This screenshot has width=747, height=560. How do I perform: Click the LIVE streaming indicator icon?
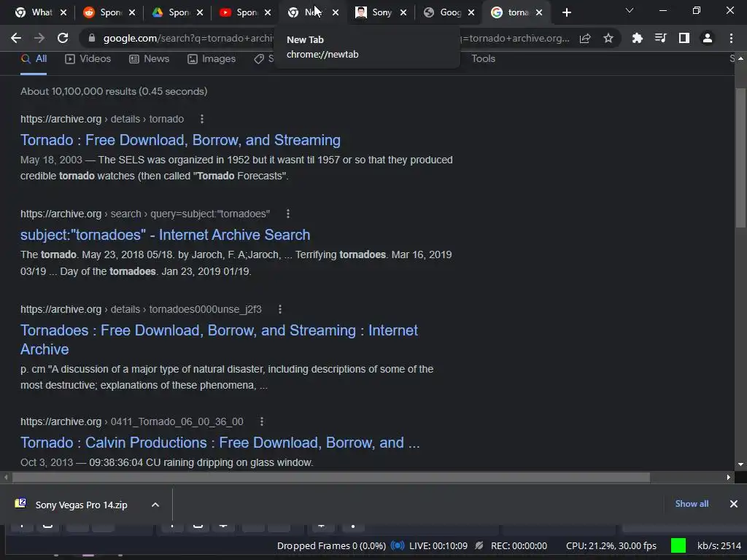pyautogui.click(x=398, y=545)
